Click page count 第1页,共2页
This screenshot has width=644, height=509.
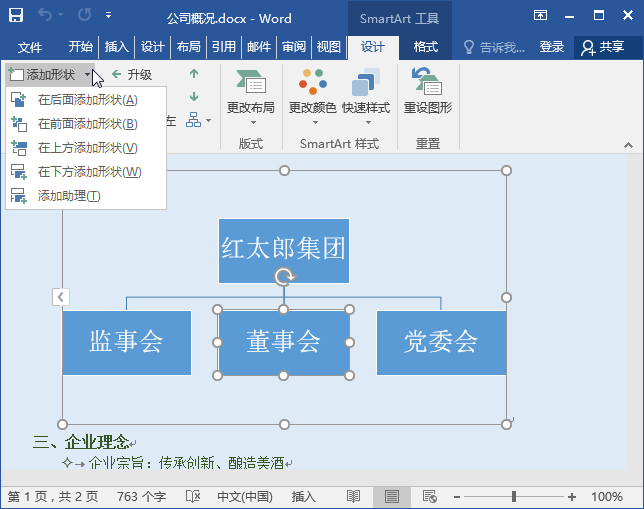[x=53, y=497]
